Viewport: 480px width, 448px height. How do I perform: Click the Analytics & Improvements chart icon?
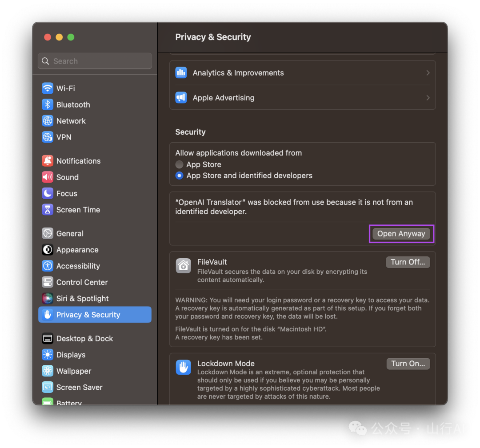pyautogui.click(x=181, y=72)
